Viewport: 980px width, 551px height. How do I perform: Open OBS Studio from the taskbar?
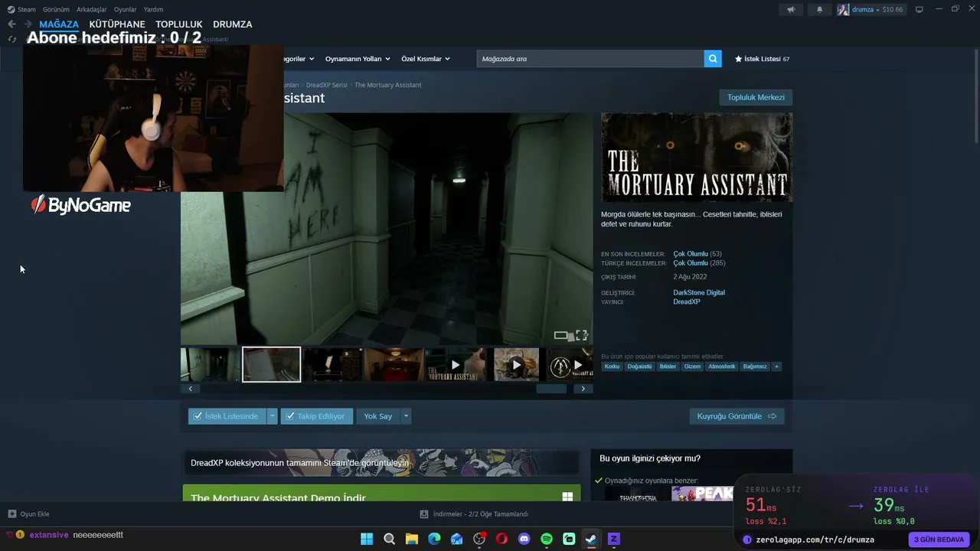479,539
